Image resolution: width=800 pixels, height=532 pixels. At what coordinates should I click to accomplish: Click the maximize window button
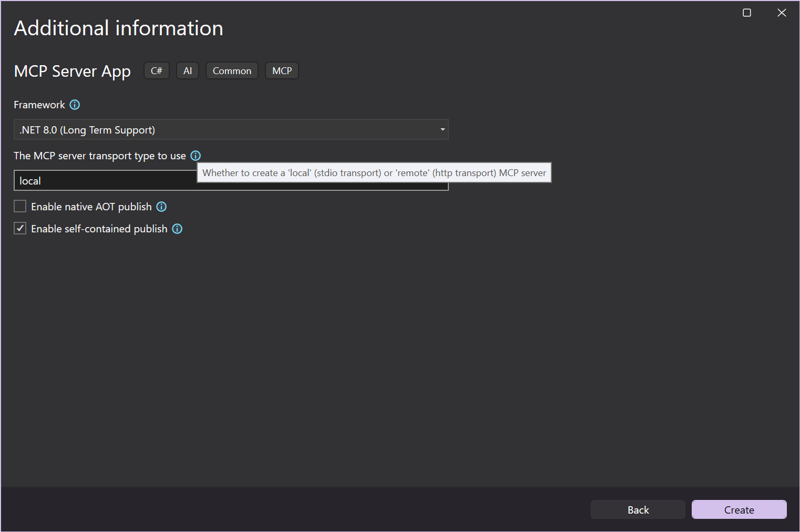(746, 13)
